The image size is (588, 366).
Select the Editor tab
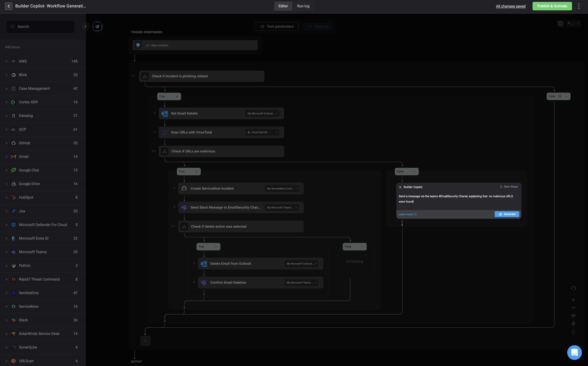tap(283, 6)
